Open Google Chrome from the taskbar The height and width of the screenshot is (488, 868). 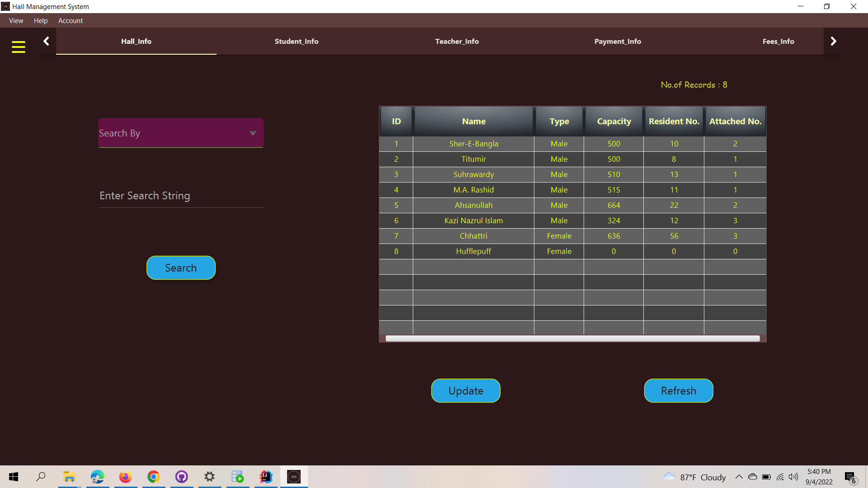[153, 477]
